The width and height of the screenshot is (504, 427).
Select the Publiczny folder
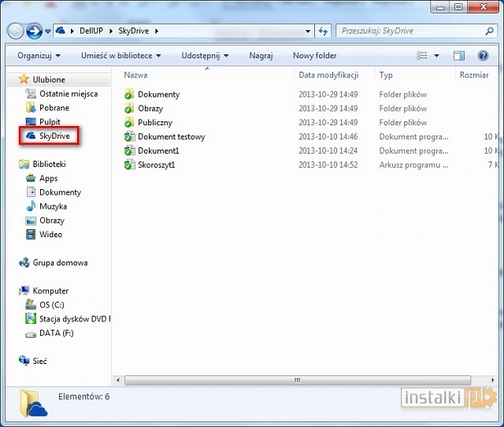tap(155, 122)
